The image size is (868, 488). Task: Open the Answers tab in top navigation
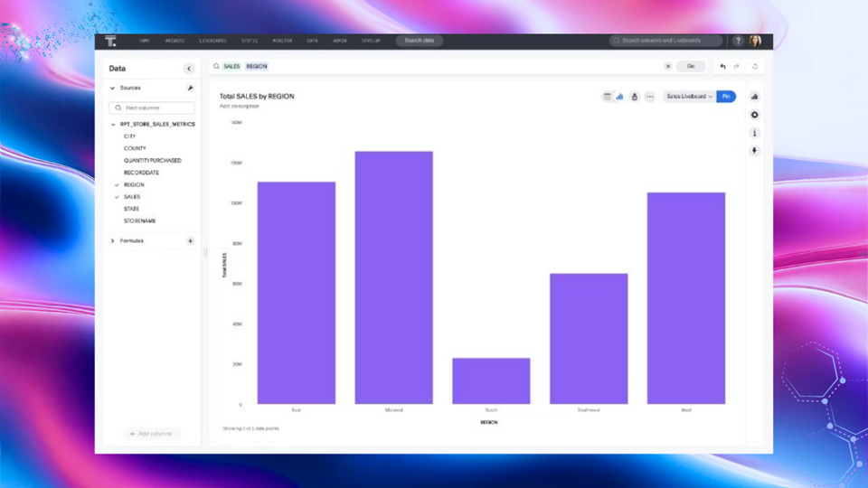click(175, 41)
